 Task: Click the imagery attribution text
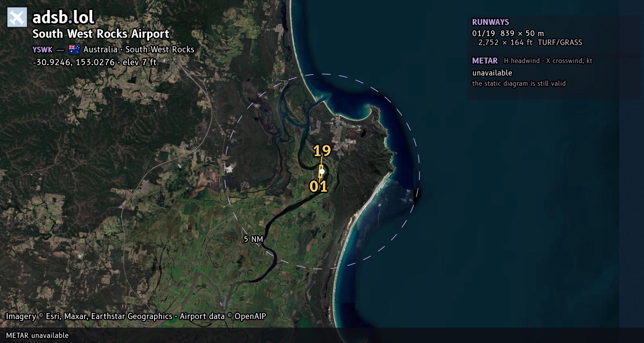click(x=136, y=316)
